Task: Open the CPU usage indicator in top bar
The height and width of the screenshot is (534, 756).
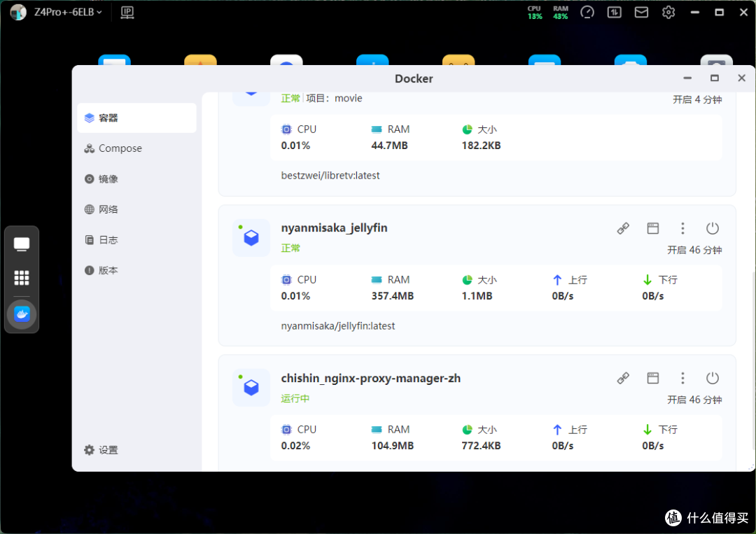Action: point(535,13)
